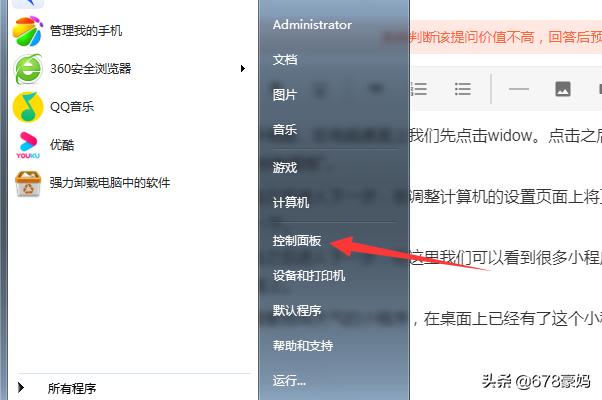The height and width of the screenshot is (400, 602).
Task: Click the bulleted list toolbar icon
Action: 463,89
